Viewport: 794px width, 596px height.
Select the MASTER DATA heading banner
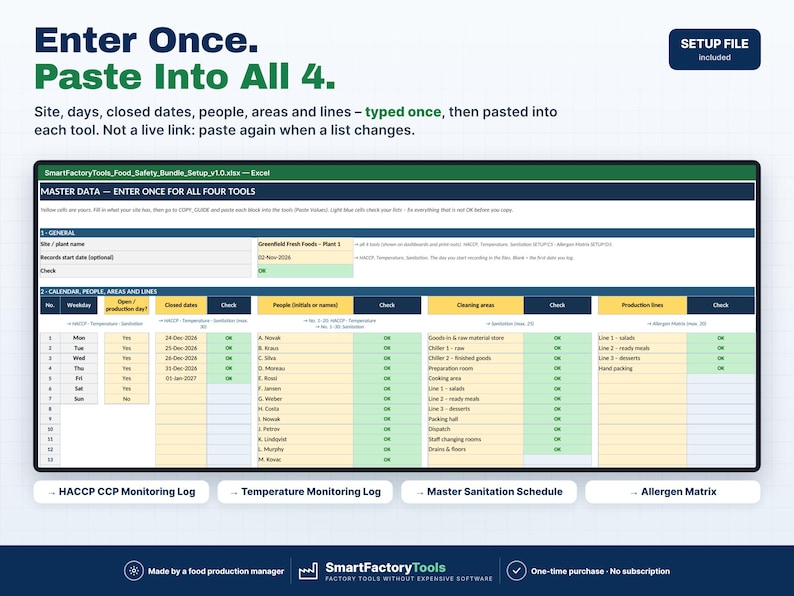pyautogui.click(x=397, y=191)
